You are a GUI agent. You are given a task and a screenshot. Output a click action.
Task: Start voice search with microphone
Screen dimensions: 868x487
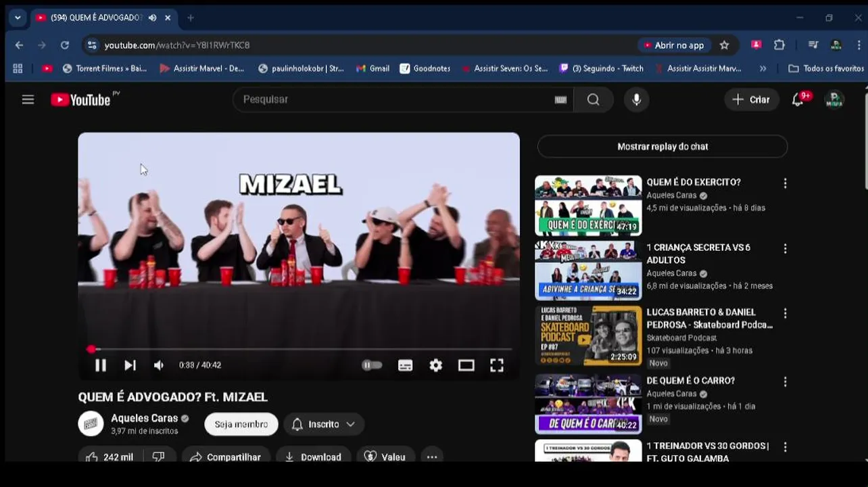(x=636, y=99)
